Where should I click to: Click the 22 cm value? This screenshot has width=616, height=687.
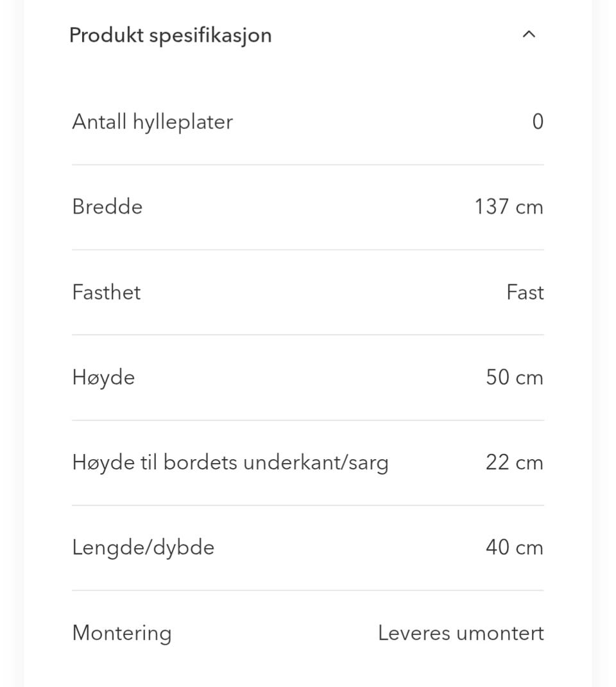point(515,462)
